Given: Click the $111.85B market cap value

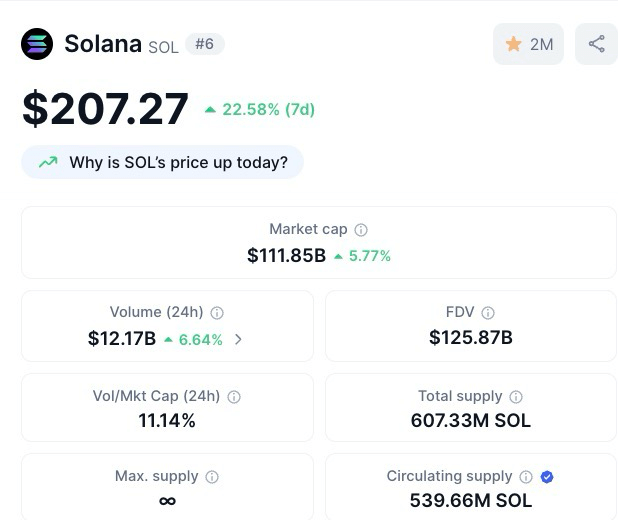Looking at the screenshot, I should pyautogui.click(x=286, y=255).
